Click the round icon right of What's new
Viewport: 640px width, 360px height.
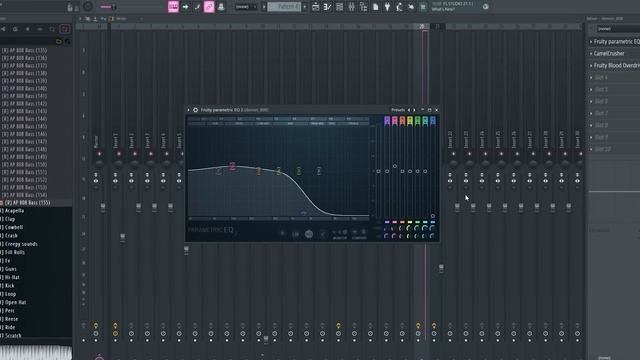pyautogui.click(x=486, y=7)
